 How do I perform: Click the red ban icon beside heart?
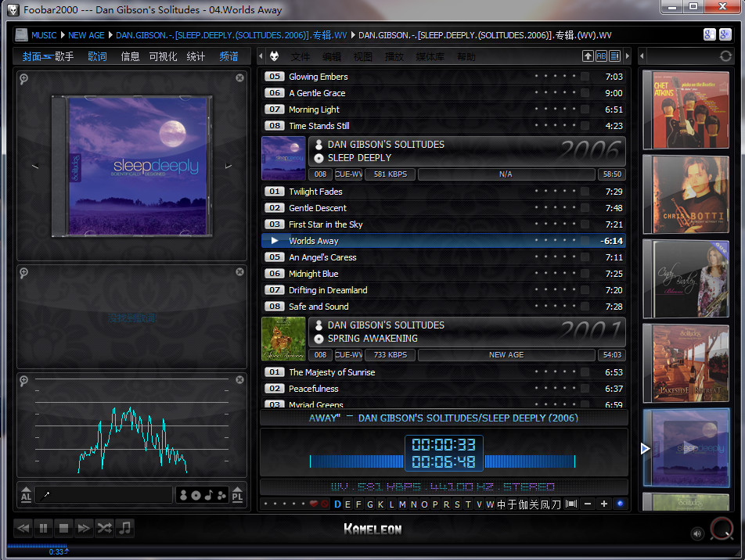[x=325, y=504]
